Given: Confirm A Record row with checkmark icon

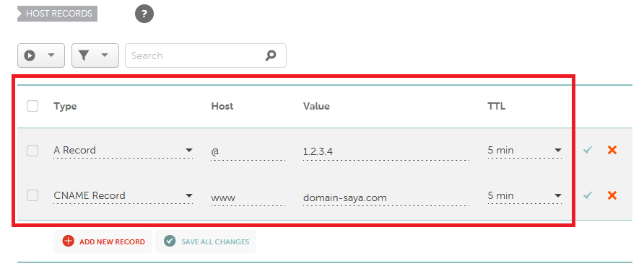Looking at the screenshot, I should [588, 150].
